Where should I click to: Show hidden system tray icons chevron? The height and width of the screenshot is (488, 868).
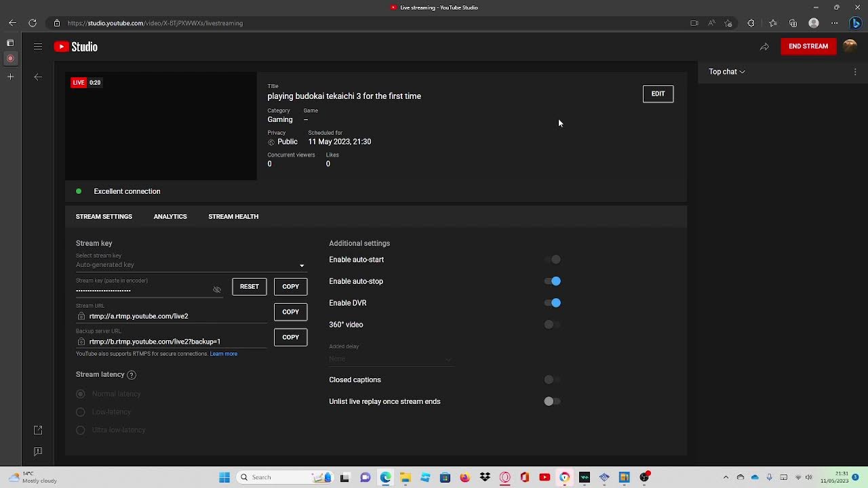[x=726, y=477]
